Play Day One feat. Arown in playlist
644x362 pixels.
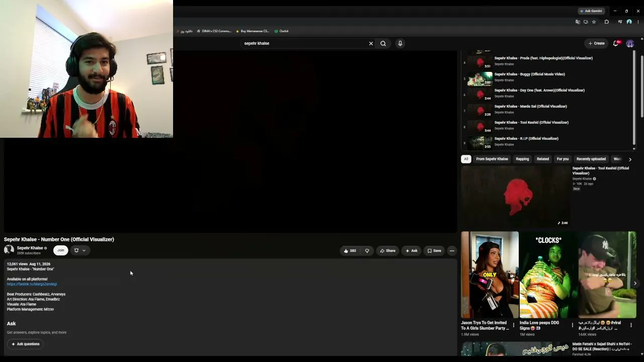539,90
